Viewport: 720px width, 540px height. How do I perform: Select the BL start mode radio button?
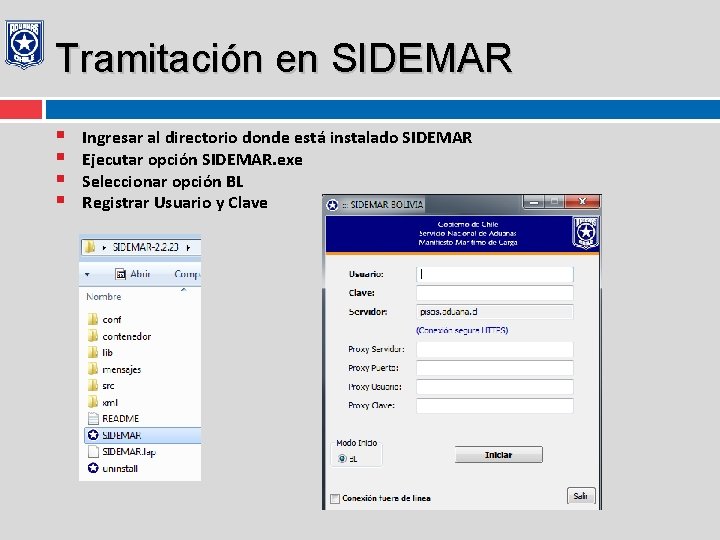coord(342,458)
